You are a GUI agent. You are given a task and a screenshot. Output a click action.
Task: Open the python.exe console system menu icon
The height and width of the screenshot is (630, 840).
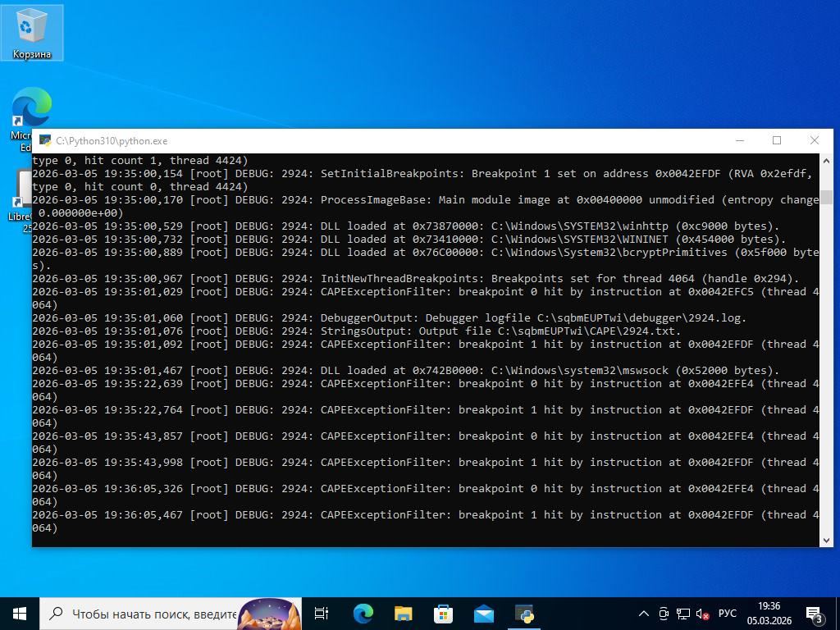[45, 141]
